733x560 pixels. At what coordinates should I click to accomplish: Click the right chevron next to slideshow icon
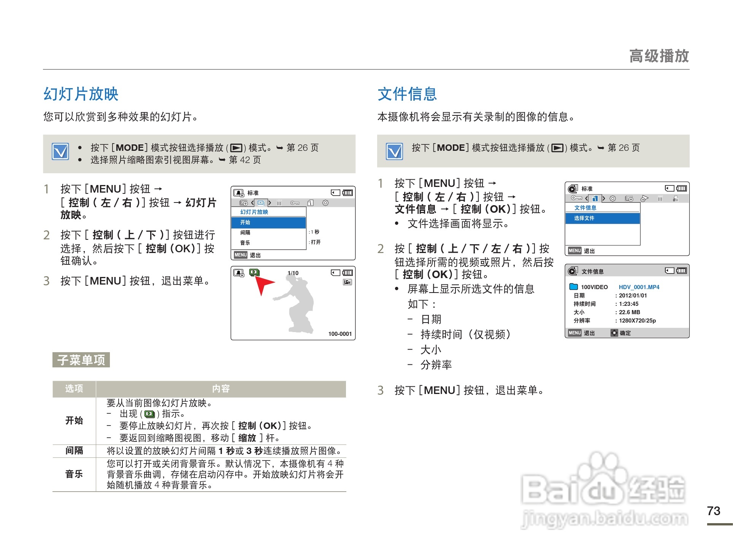coord(270,203)
